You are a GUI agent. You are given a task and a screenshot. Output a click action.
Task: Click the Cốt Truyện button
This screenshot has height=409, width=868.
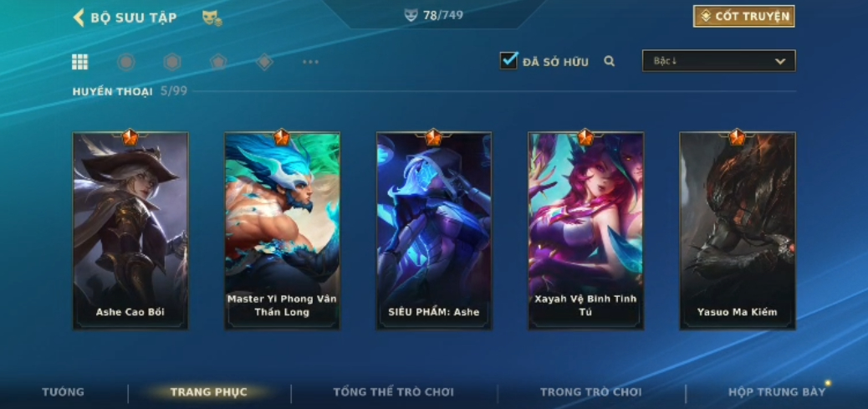coord(744,16)
